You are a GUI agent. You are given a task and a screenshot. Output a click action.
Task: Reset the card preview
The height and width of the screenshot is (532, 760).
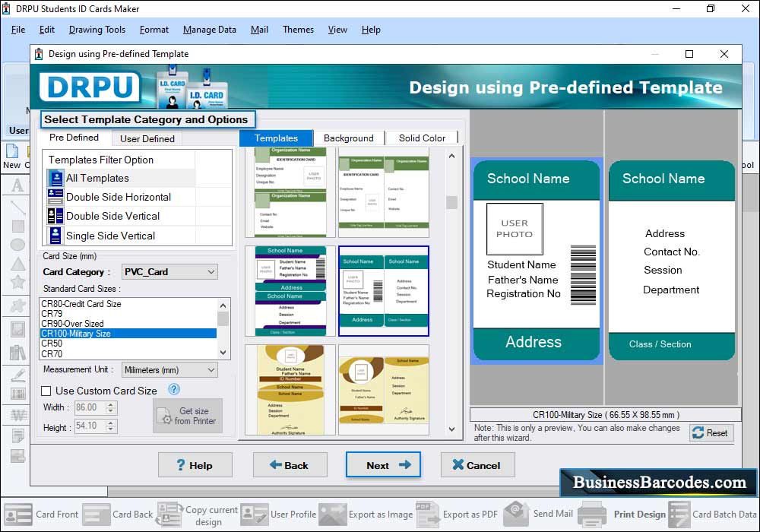click(711, 432)
